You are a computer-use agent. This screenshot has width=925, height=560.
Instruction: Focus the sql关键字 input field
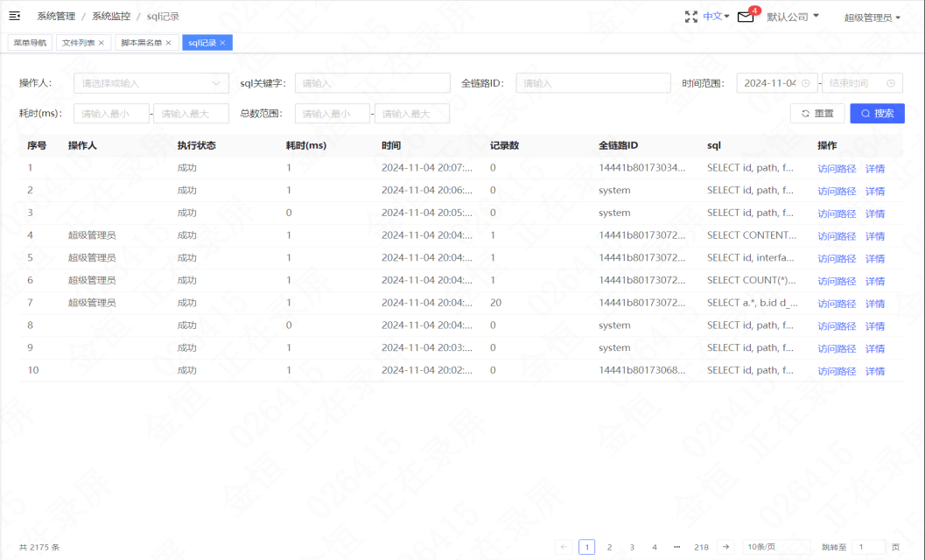click(372, 83)
